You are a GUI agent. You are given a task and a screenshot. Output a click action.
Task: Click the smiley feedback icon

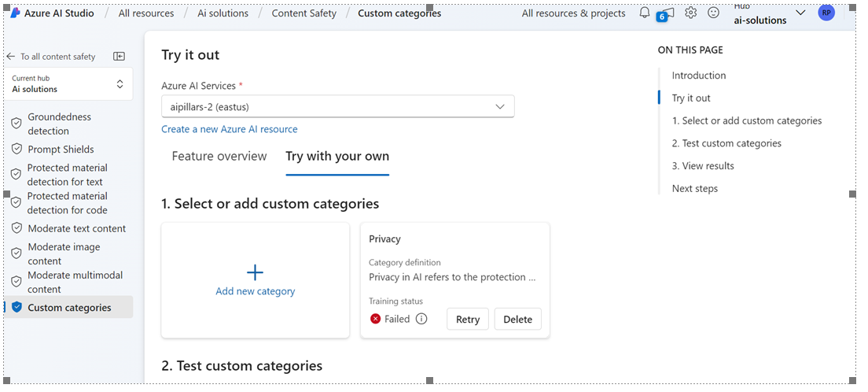pos(714,13)
